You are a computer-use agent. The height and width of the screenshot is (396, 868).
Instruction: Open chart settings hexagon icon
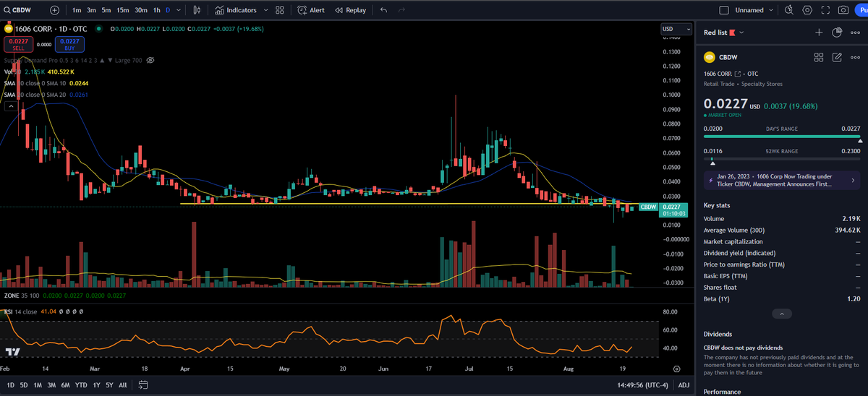point(807,10)
